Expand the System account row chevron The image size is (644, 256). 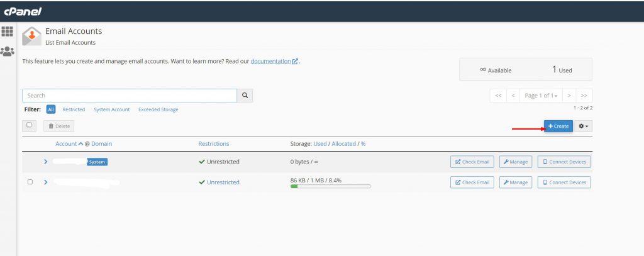[45, 162]
